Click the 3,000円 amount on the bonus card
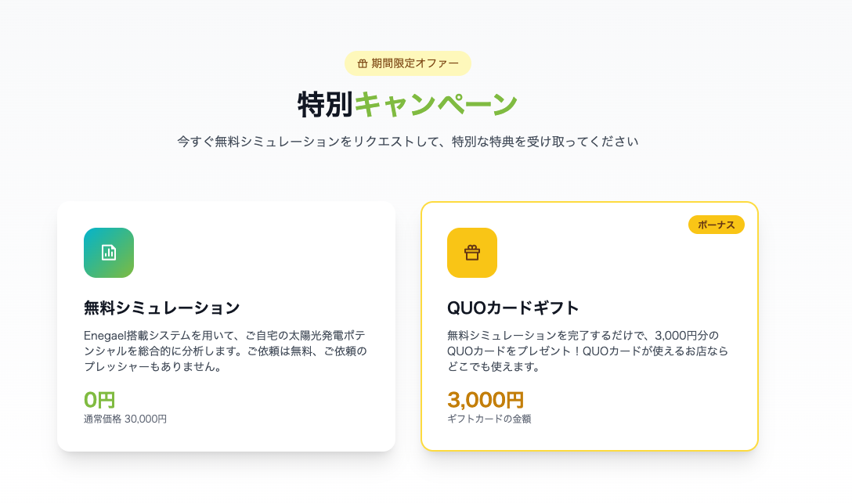Screen dimensions: 852x504 [x=486, y=400]
